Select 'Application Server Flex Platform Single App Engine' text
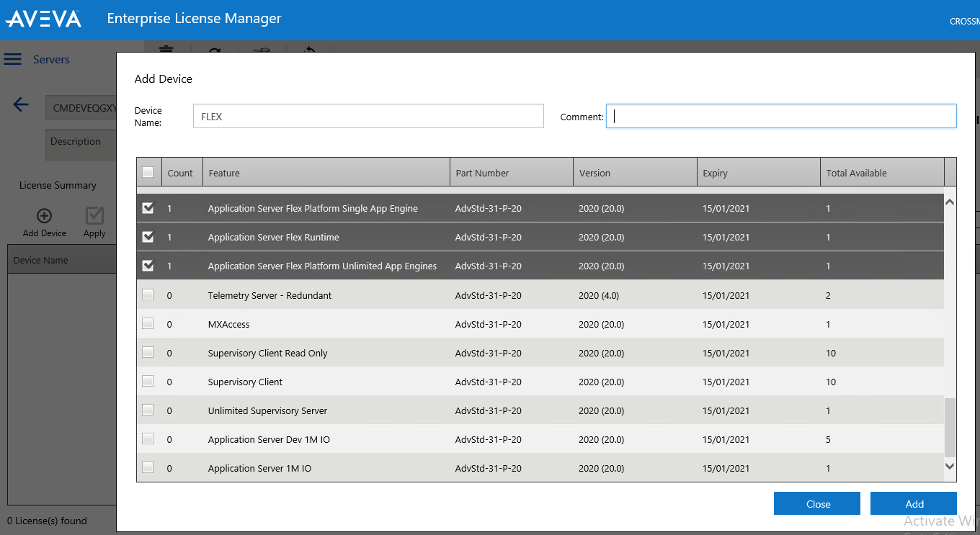 313,208
